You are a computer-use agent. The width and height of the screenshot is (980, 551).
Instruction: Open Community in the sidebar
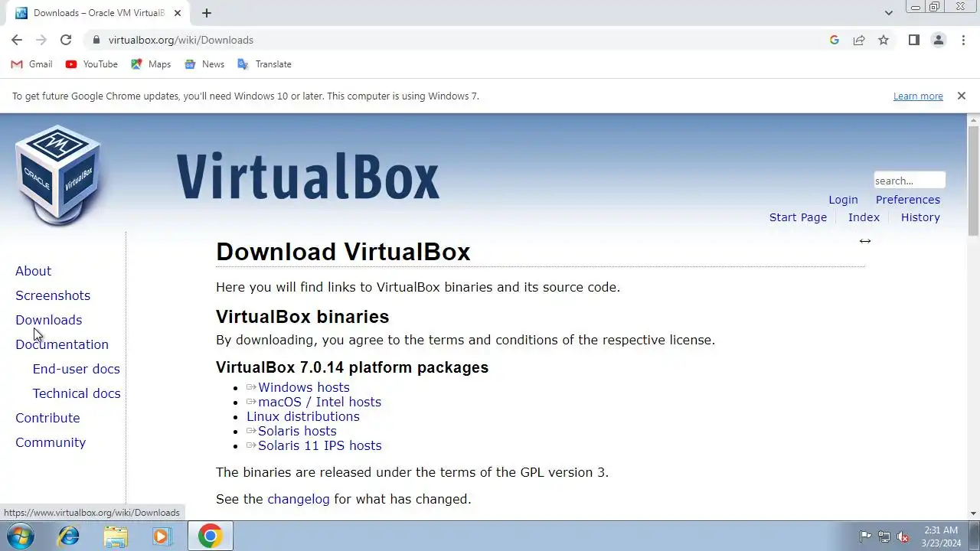[51, 442]
